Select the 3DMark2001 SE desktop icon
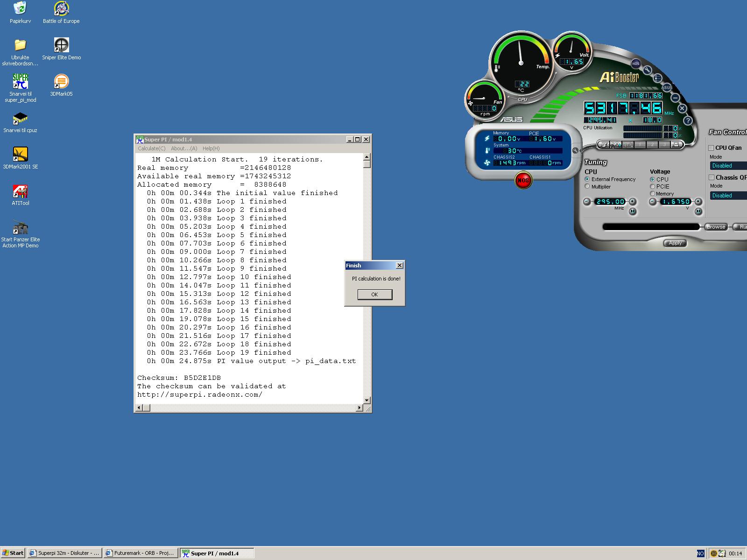747x560 pixels. coord(20,158)
